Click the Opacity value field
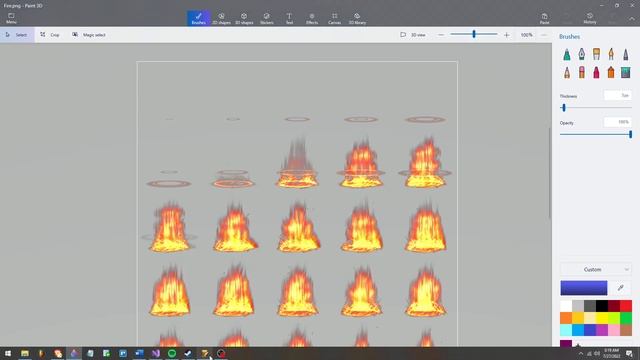 618,122
